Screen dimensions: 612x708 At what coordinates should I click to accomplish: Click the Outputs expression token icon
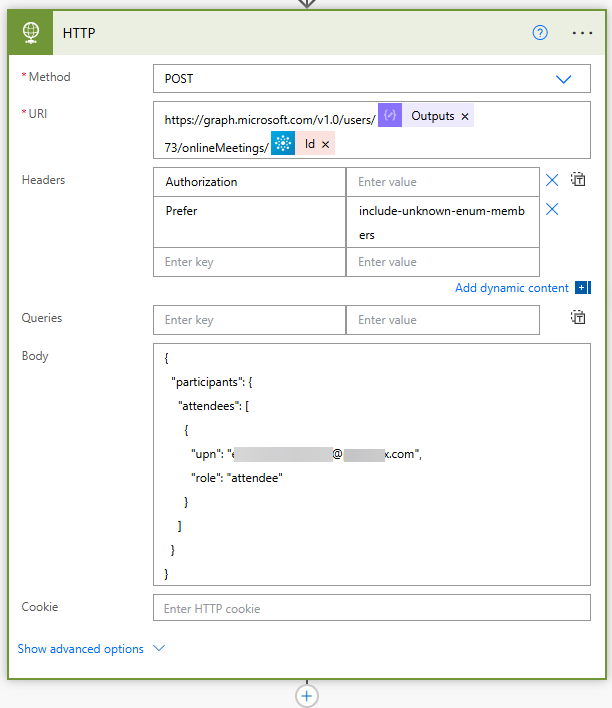pyautogui.click(x=390, y=116)
